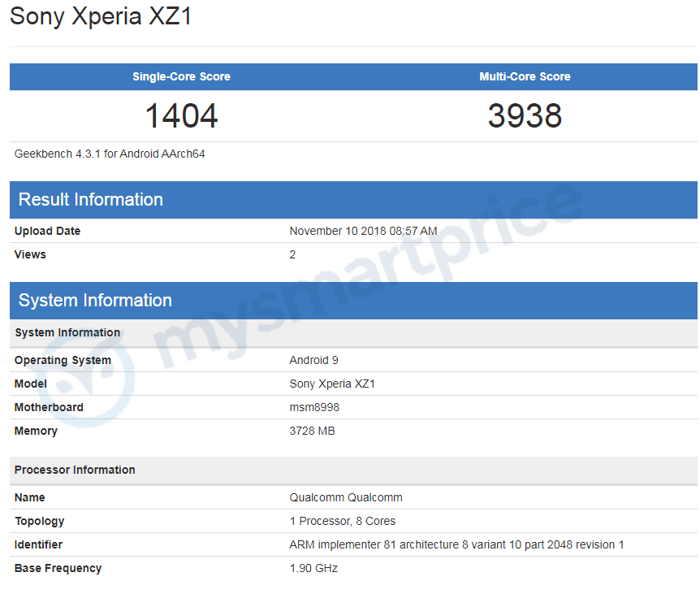
Task: Select the 1.90 GHz frequency value
Action: pos(313,568)
